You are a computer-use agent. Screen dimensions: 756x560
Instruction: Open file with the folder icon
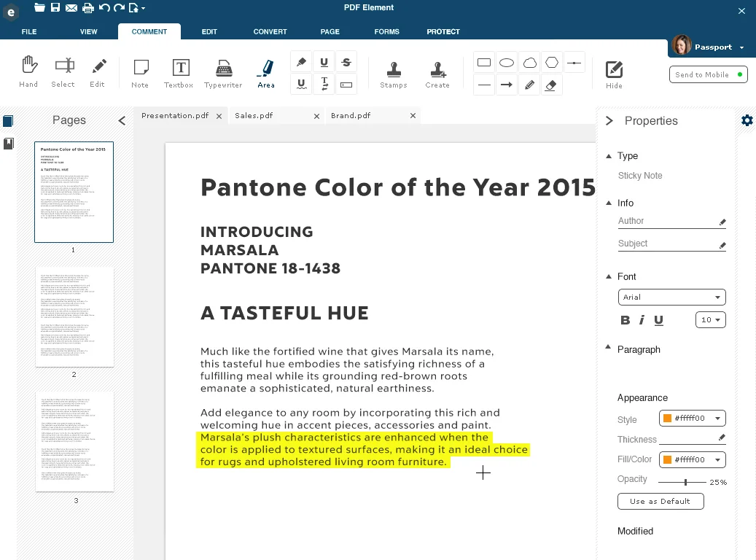(x=39, y=7)
